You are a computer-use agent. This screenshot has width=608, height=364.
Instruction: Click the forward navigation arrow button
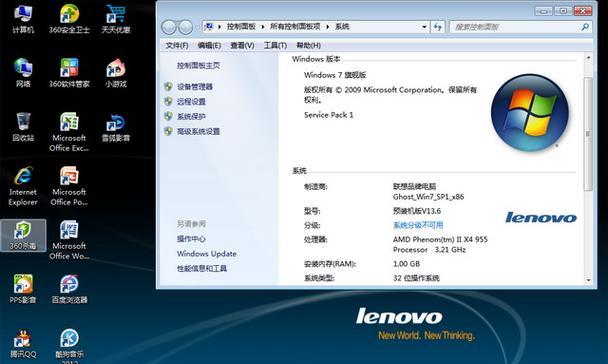tap(186, 27)
